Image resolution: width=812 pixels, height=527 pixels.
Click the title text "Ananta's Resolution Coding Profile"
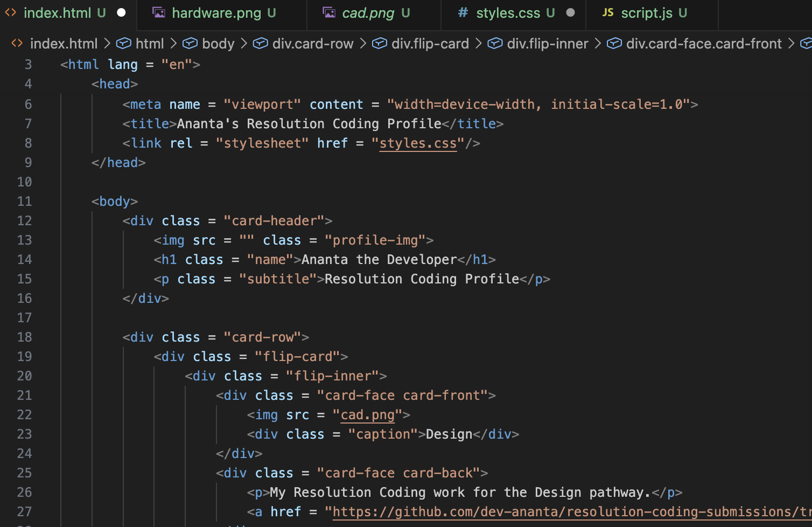(x=309, y=124)
